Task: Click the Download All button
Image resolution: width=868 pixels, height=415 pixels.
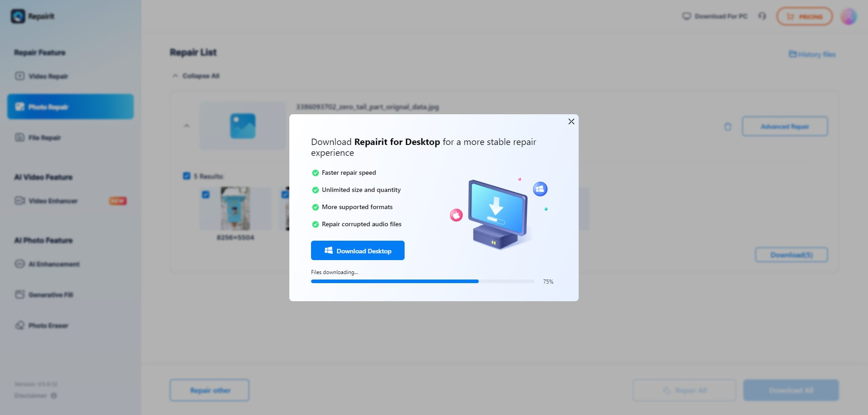Action: pyautogui.click(x=791, y=390)
